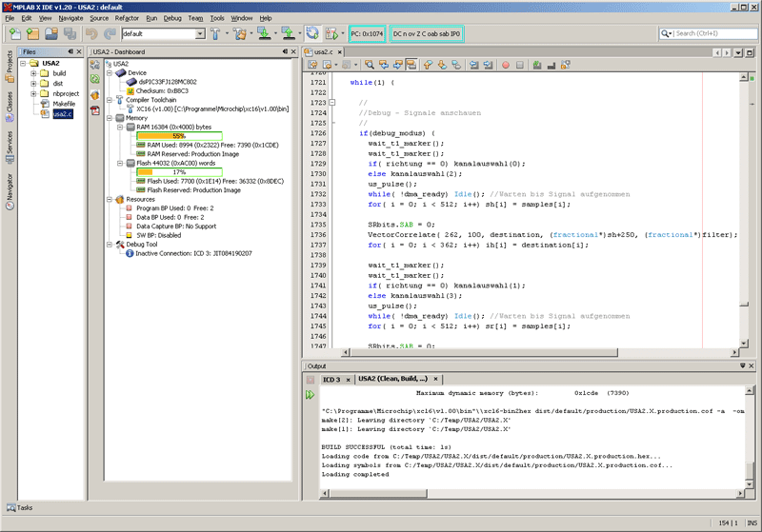Click the New File toolbar icon
This screenshot has height=532, width=762.
point(15,33)
